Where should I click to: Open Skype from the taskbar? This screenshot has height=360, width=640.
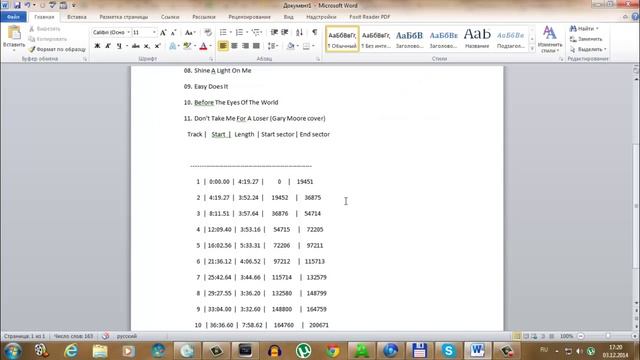[448, 351]
